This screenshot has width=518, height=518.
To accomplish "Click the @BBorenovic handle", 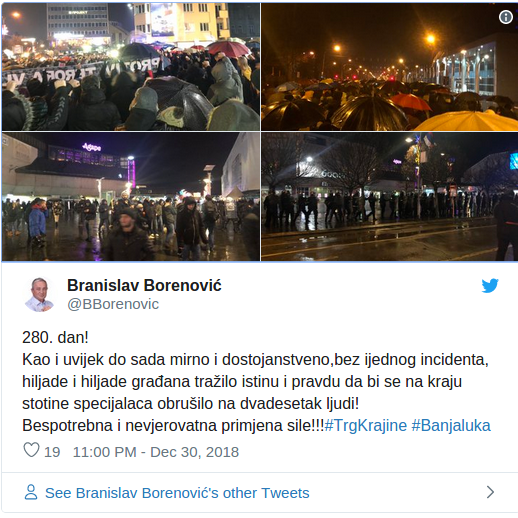I will click(x=113, y=304).
